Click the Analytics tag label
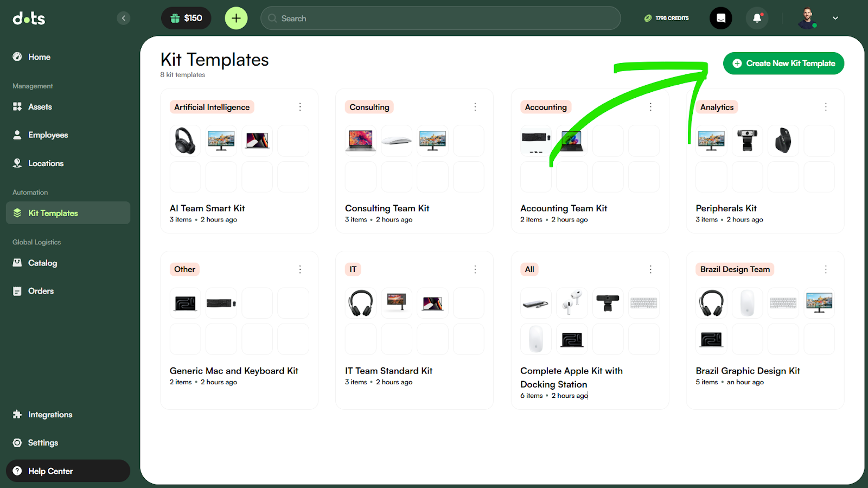The image size is (868, 488). point(717,107)
